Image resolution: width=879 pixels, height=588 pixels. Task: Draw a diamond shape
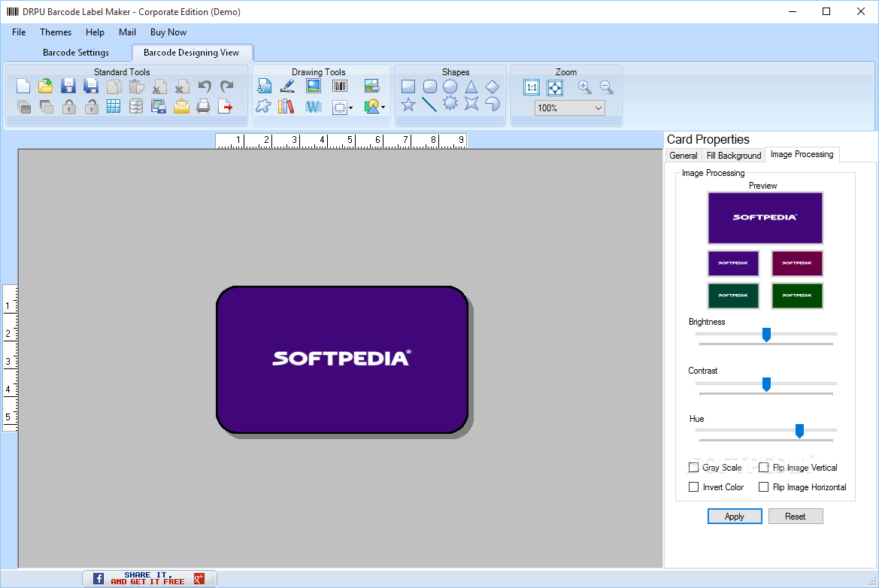pyautogui.click(x=493, y=87)
